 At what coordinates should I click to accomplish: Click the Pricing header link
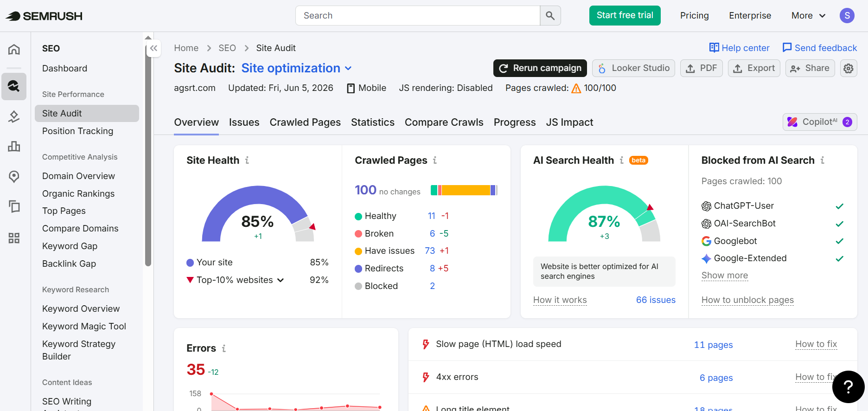[694, 16]
